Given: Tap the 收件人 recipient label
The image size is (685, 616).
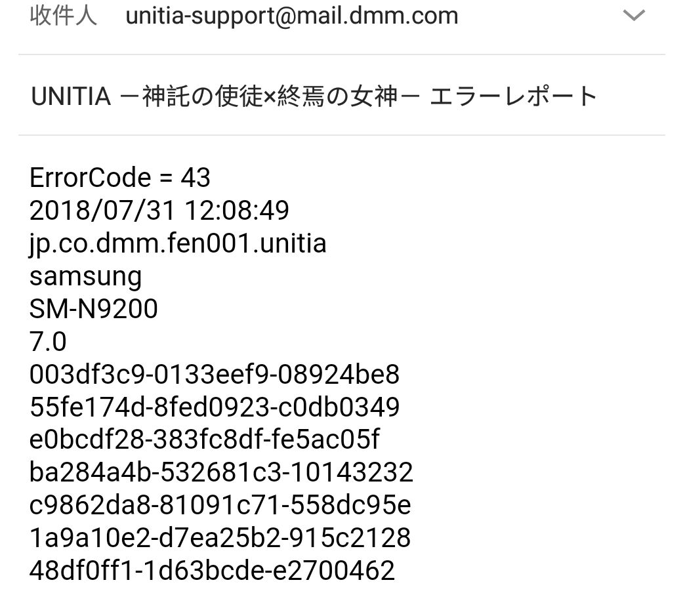Looking at the screenshot, I should coord(63,16).
